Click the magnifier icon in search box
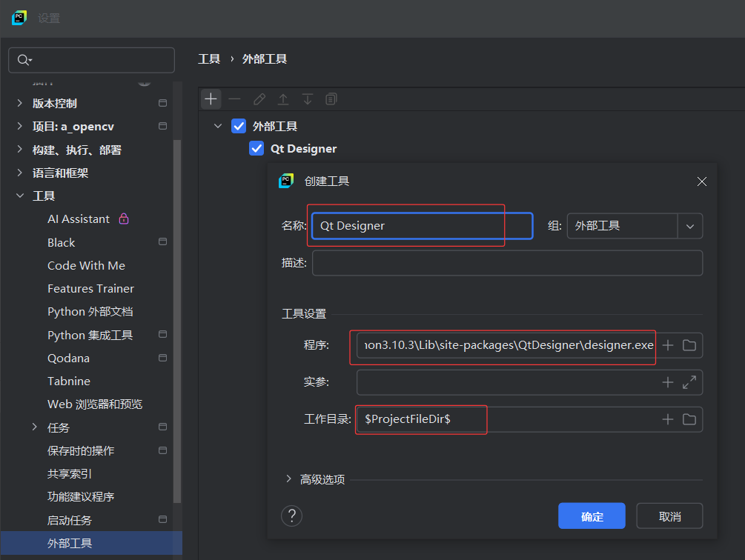This screenshot has width=745, height=560. coord(24,60)
